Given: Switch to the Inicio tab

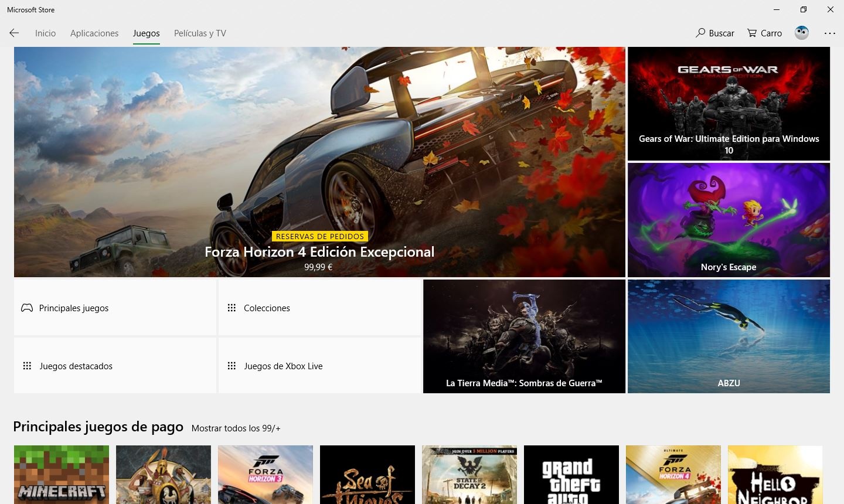Looking at the screenshot, I should click(x=45, y=33).
